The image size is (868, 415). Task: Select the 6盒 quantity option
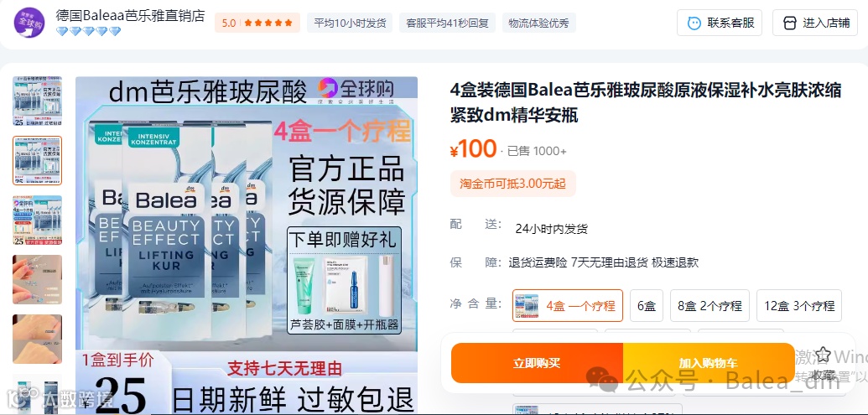tap(647, 305)
